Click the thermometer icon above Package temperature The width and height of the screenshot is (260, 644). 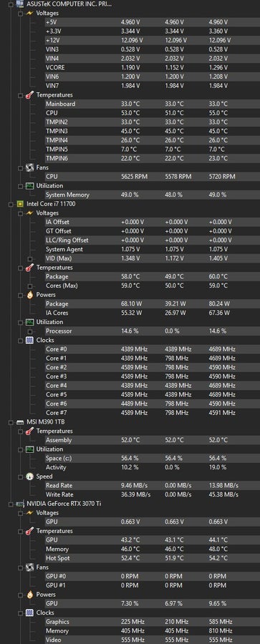[29, 268]
